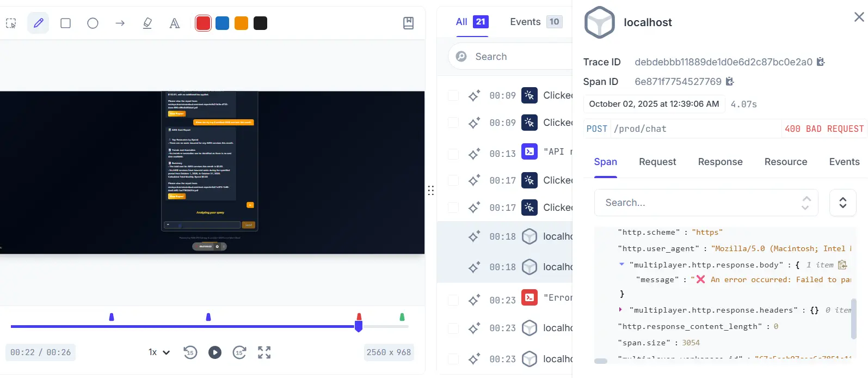Jump to the first blue timeline marker
The height and width of the screenshot is (378, 868).
tap(112, 316)
